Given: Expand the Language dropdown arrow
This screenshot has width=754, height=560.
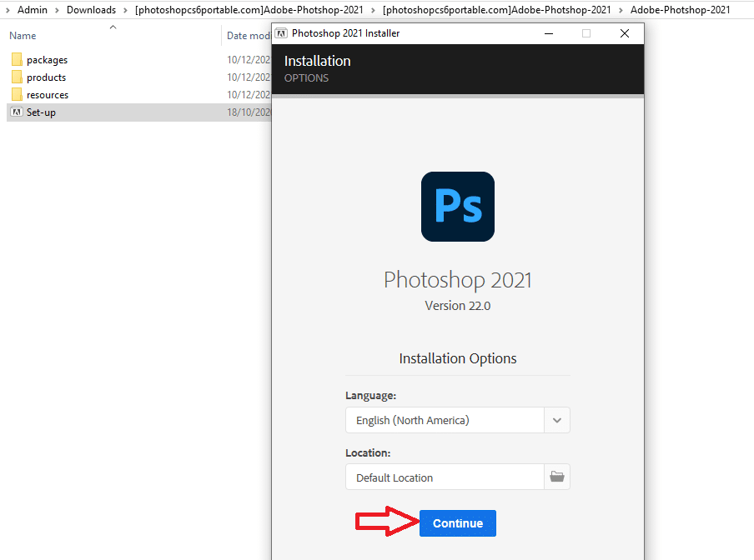Looking at the screenshot, I should pos(557,420).
